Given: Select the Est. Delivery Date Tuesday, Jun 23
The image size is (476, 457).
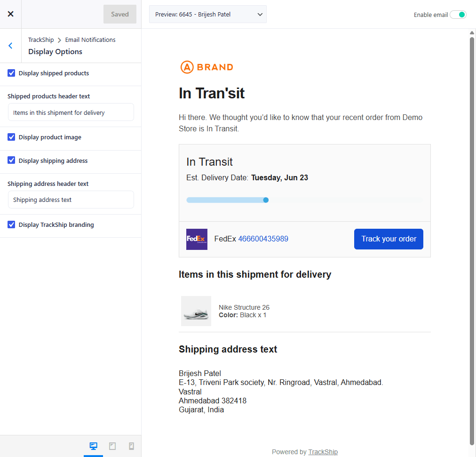Looking at the screenshot, I should click(x=247, y=178).
